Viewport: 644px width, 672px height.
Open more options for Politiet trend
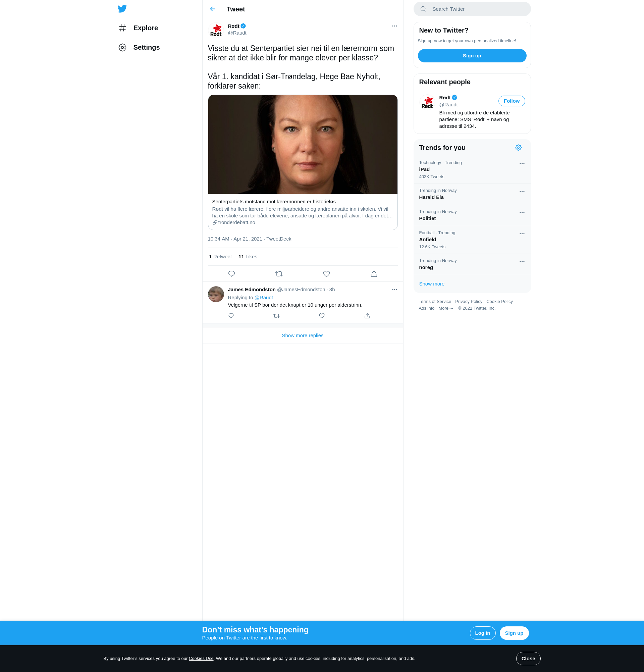(522, 213)
